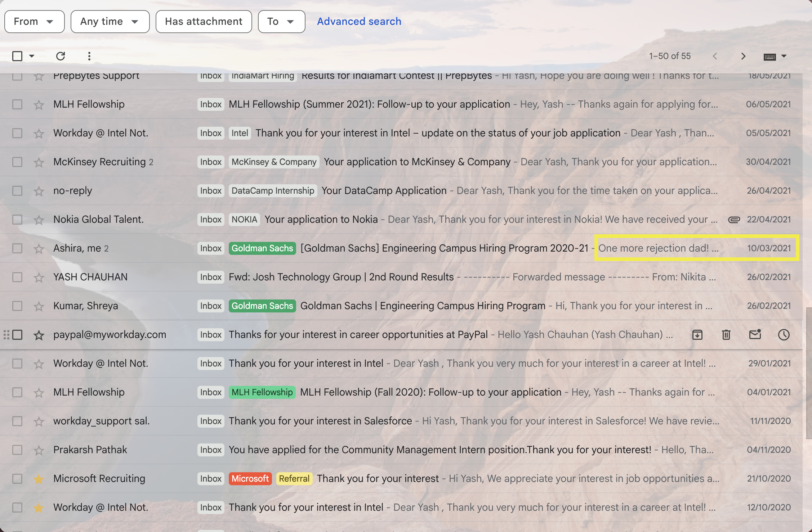Open Your DataCamp Application email
Screen dimensions: 812x532
tap(401, 191)
